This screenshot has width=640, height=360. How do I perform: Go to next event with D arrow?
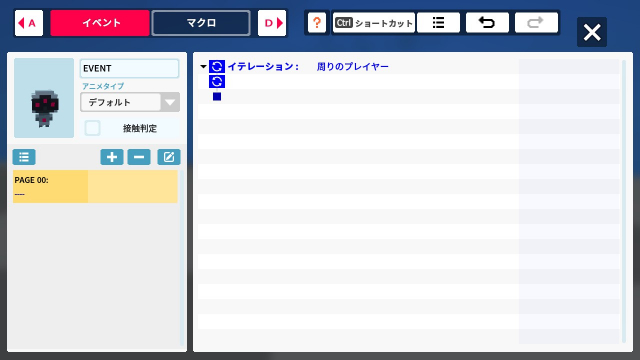pyautogui.click(x=272, y=23)
